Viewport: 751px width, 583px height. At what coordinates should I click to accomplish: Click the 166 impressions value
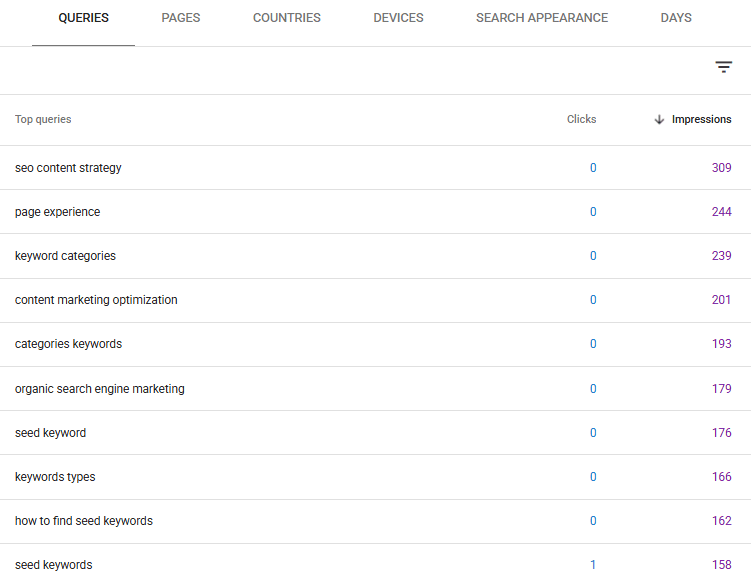(x=721, y=477)
